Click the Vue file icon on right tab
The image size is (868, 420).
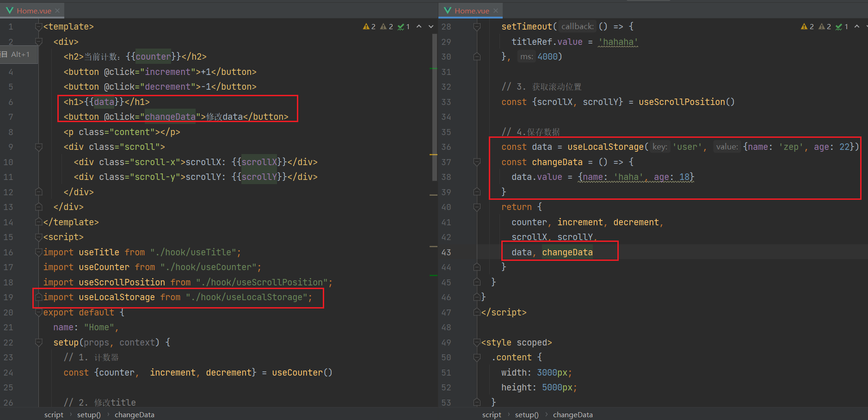447,11
